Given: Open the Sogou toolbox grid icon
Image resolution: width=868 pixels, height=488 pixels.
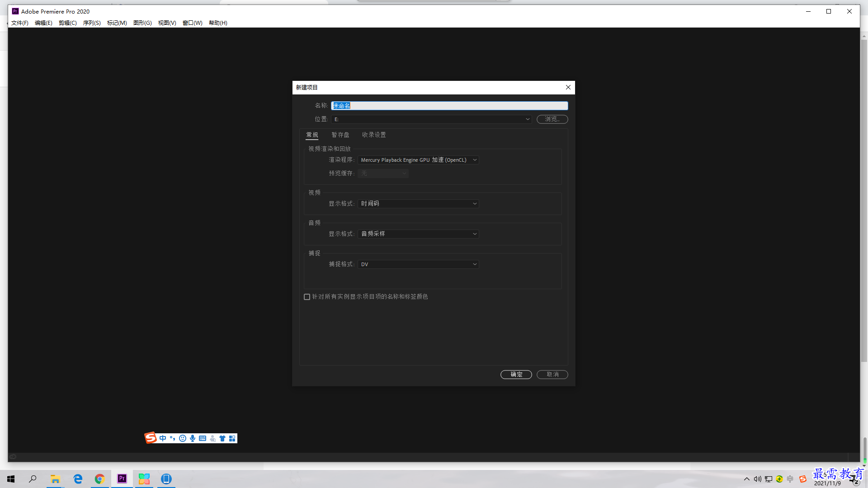Looking at the screenshot, I should point(232,438).
